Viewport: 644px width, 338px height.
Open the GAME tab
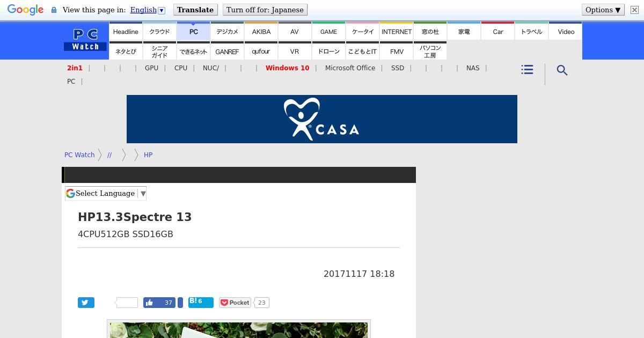[x=328, y=31]
